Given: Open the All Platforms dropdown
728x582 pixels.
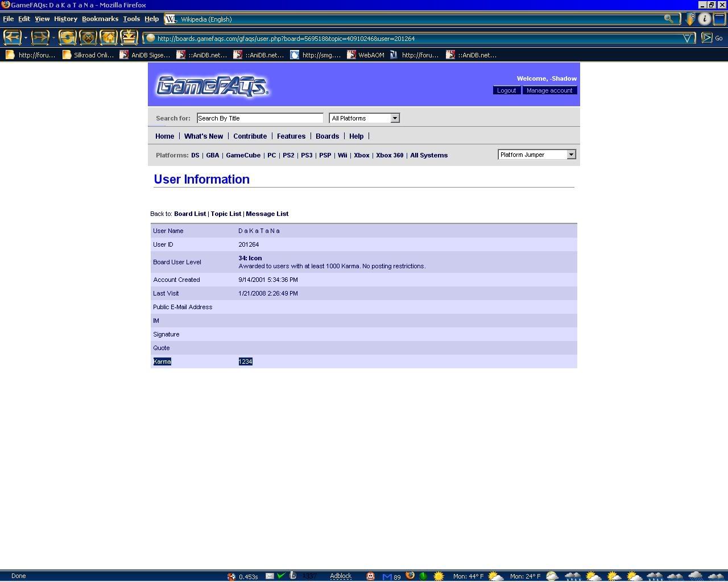Looking at the screenshot, I should pos(364,118).
